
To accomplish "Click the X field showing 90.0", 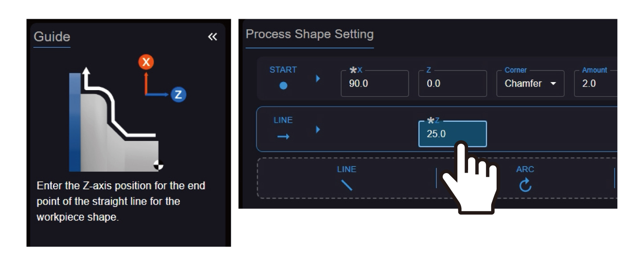I will (374, 84).
